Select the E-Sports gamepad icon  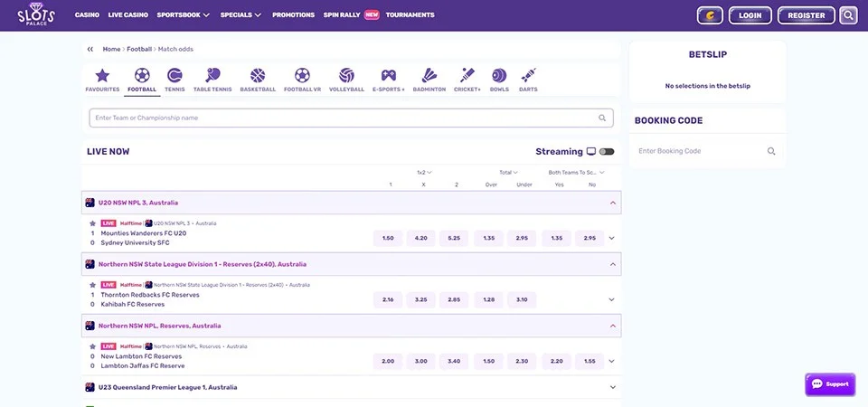pyautogui.click(x=388, y=75)
